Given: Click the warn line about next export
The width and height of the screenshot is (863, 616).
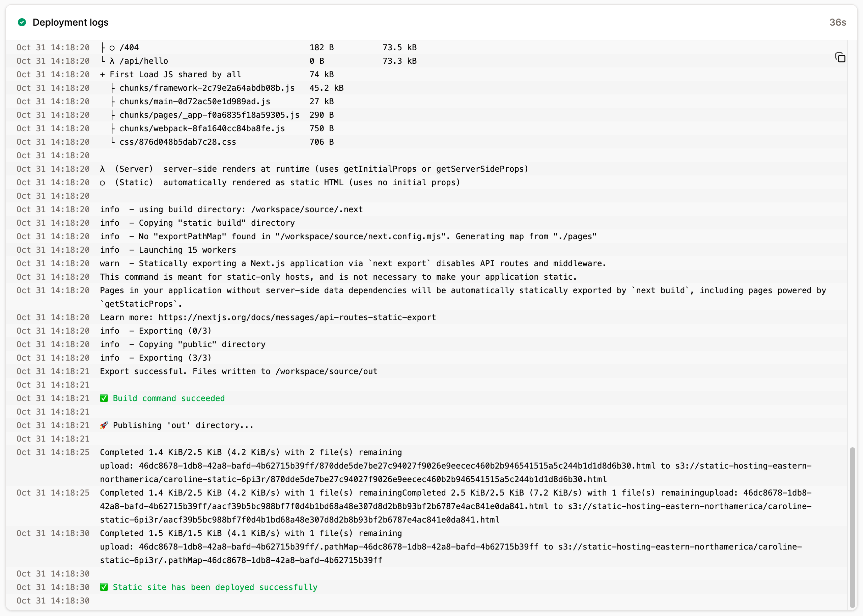Looking at the screenshot, I should tap(353, 263).
